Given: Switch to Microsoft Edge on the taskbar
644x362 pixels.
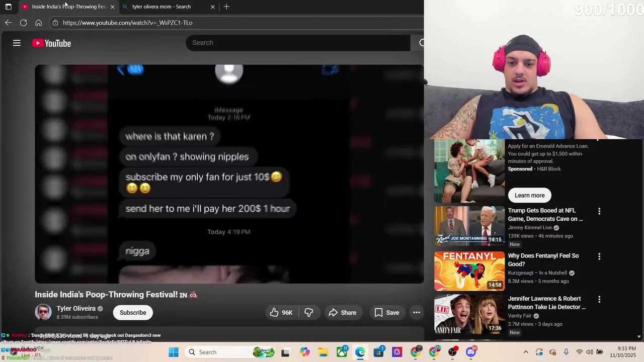Looking at the screenshot, I should pyautogui.click(x=360, y=352).
